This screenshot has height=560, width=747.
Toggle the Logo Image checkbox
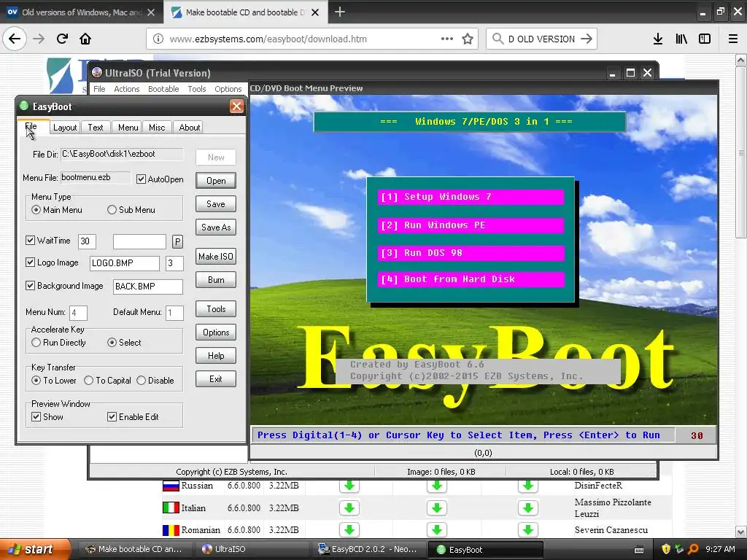point(30,262)
